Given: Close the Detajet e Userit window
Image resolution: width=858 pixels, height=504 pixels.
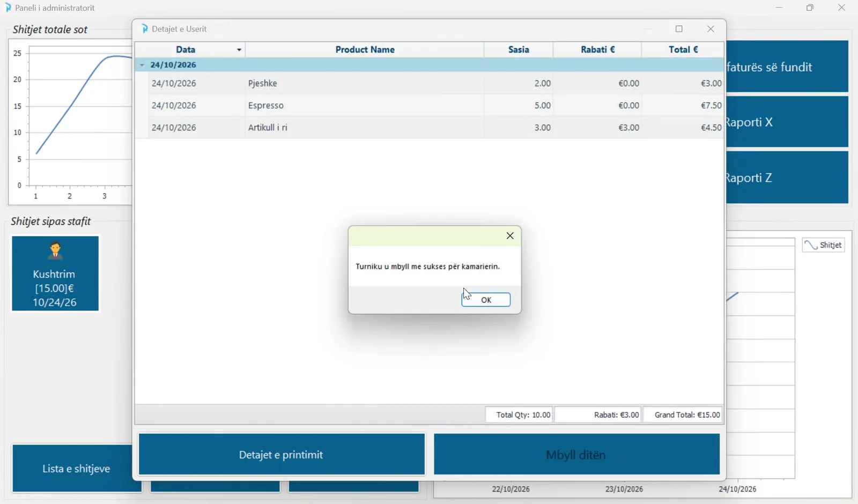Looking at the screenshot, I should click(x=711, y=29).
